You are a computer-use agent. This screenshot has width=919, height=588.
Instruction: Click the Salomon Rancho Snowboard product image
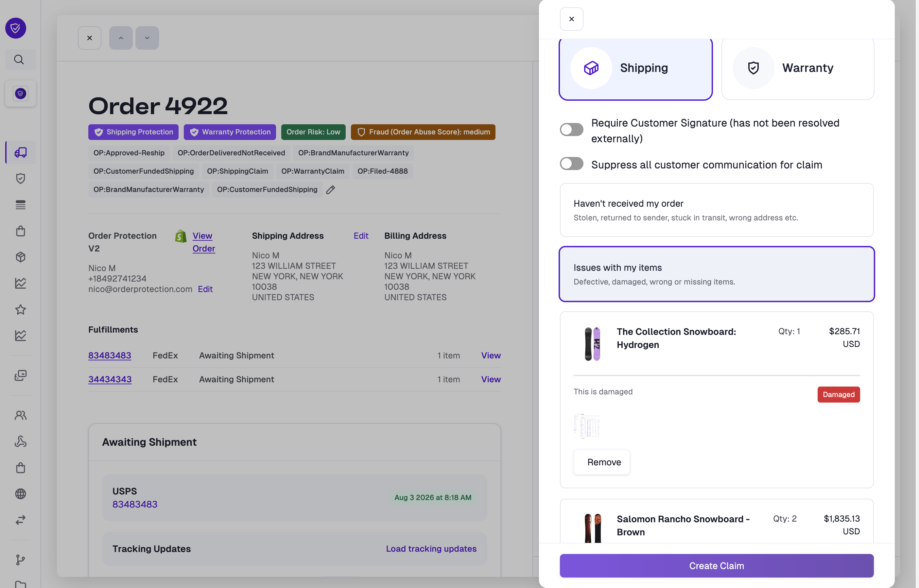pos(593,528)
